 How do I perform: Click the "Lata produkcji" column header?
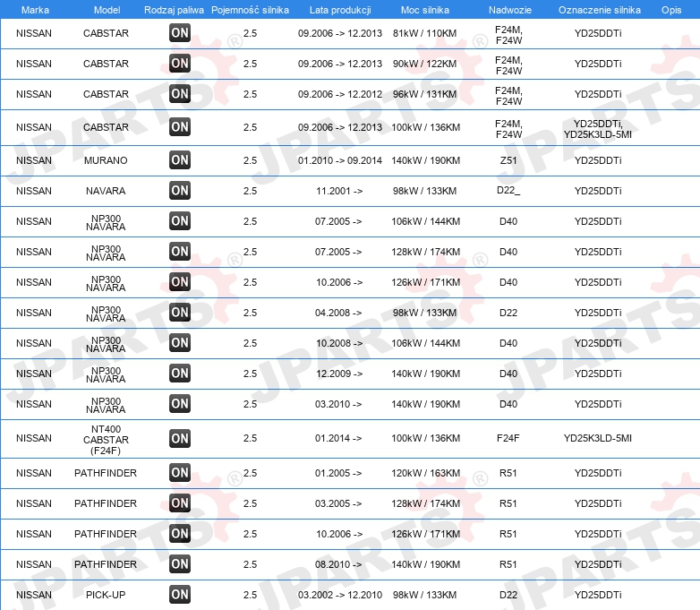point(340,10)
